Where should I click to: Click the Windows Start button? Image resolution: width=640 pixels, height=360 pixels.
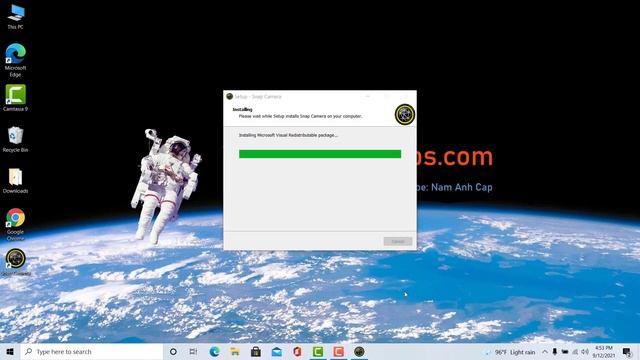coord(10,351)
